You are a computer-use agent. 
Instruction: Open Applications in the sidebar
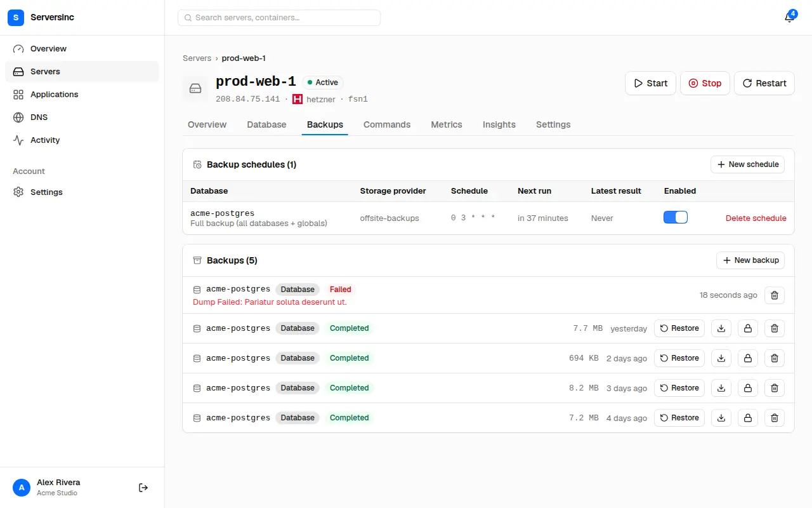(82, 95)
